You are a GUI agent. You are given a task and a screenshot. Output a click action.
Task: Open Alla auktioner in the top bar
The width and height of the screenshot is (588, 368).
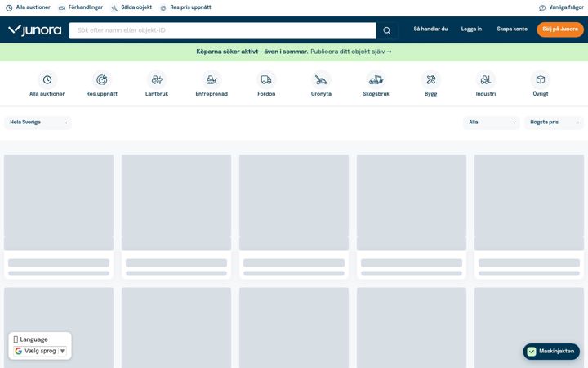(x=33, y=7)
